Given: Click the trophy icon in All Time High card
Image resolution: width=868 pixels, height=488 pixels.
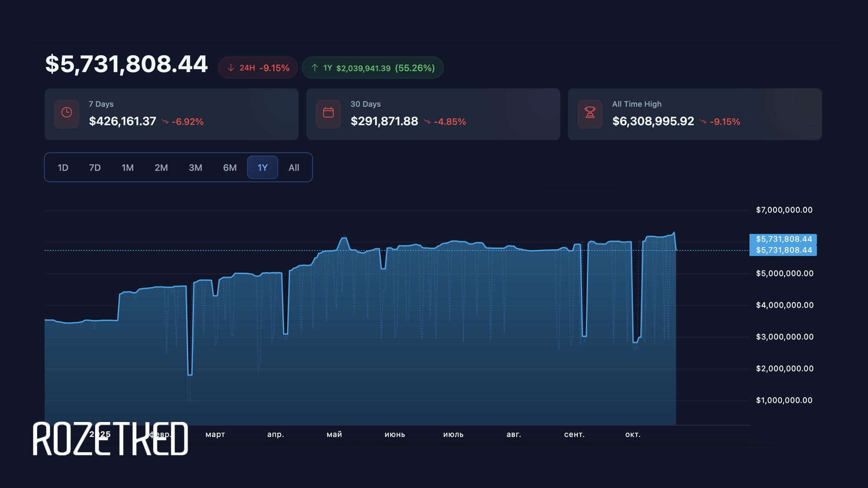Looking at the screenshot, I should [x=590, y=113].
